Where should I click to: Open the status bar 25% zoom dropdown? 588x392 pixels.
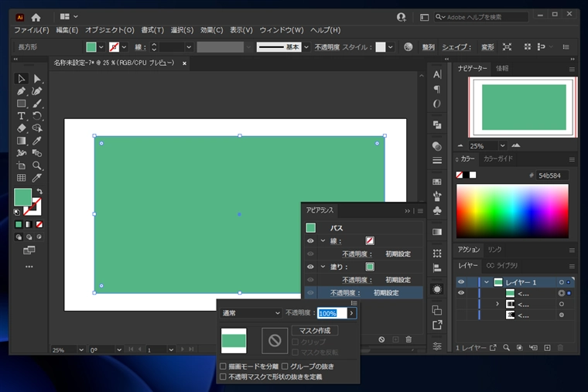[x=81, y=349]
